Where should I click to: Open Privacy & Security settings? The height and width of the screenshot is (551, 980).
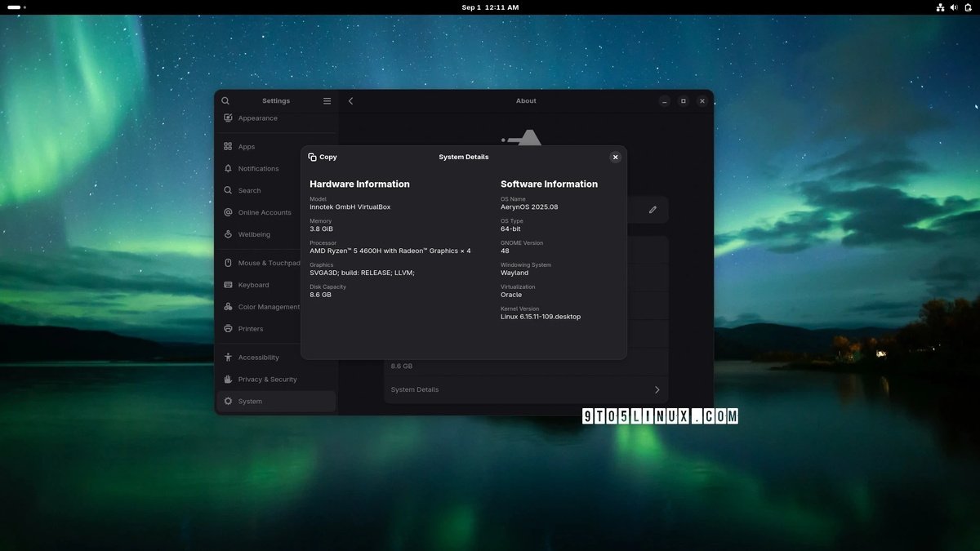coord(267,380)
